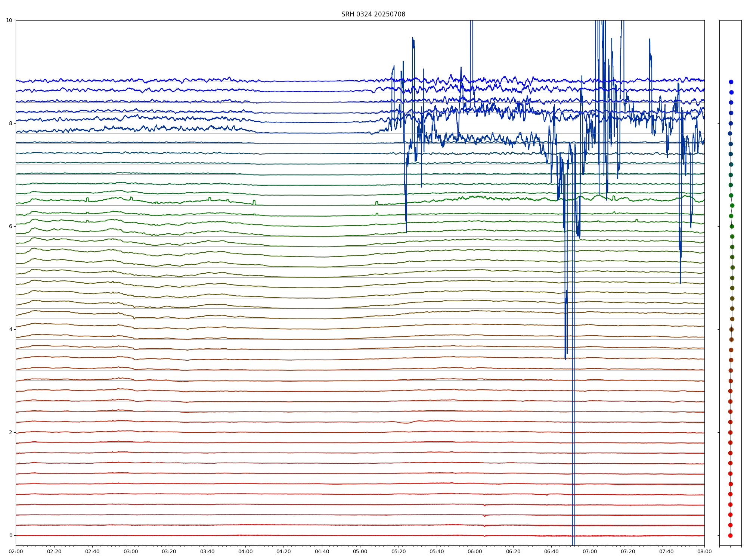Click the y-axis label 0

tap(10, 535)
